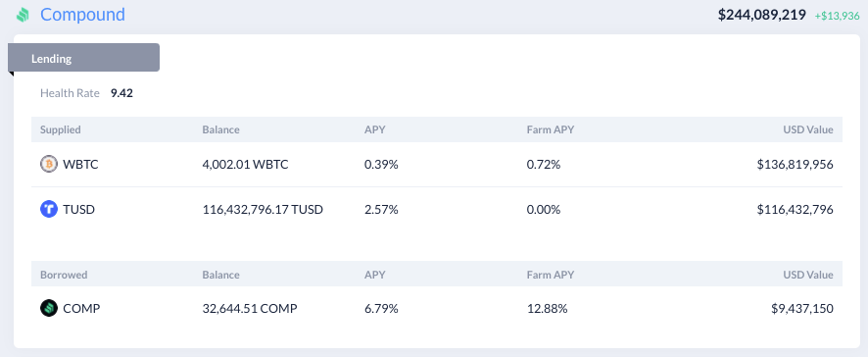Click the Health Rate value 9.42
868x357 pixels.
click(121, 93)
